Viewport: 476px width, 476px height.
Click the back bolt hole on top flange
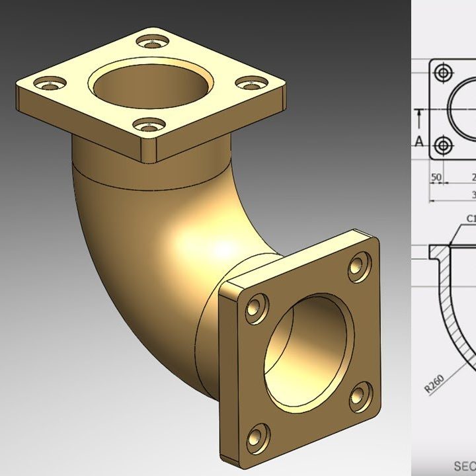(x=156, y=43)
